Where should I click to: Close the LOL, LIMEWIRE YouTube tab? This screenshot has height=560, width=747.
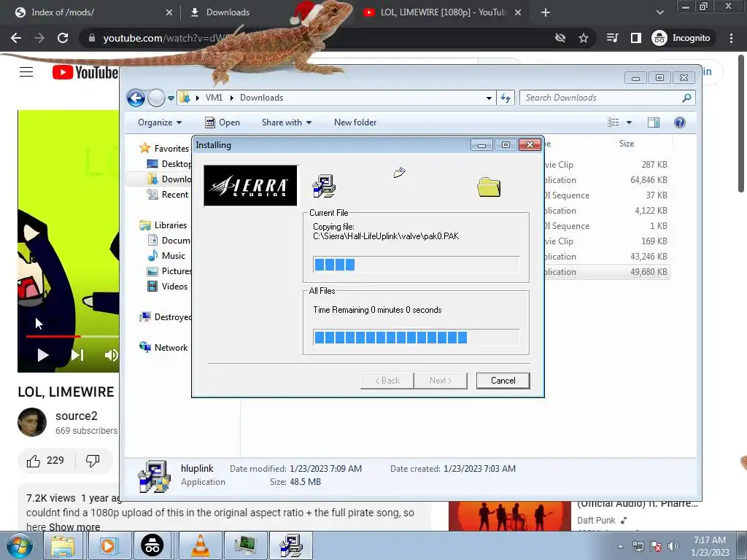pyautogui.click(x=518, y=12)
